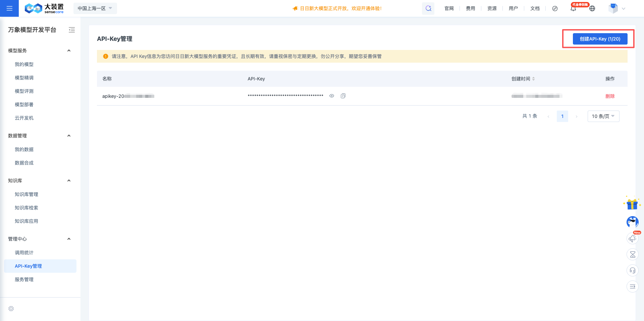The height and width of the screenshot is (321, 644).
Task: Switch language with the globe icon
Action: point(592,9)
